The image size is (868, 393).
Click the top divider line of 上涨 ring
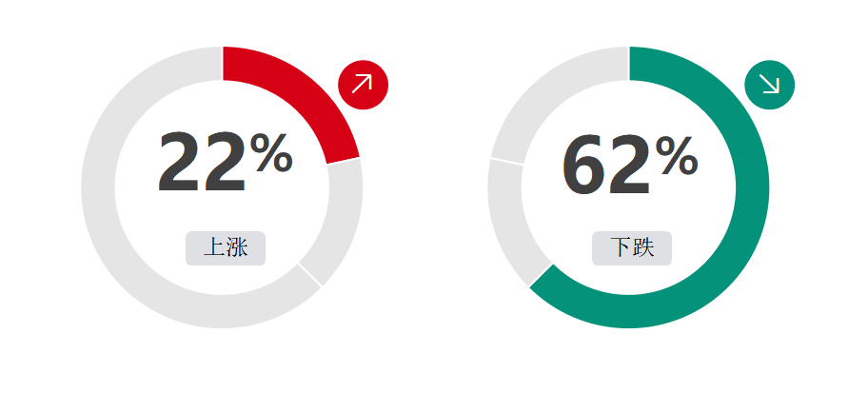pyautogui.click(x=223, y=64)
